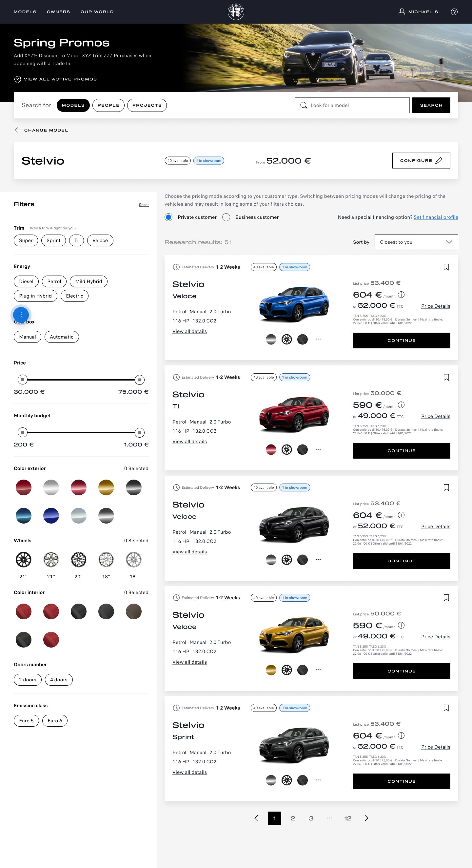Toggle the 4 doors filter
Viewport: 472px width, 868px height.
[59, 680]
